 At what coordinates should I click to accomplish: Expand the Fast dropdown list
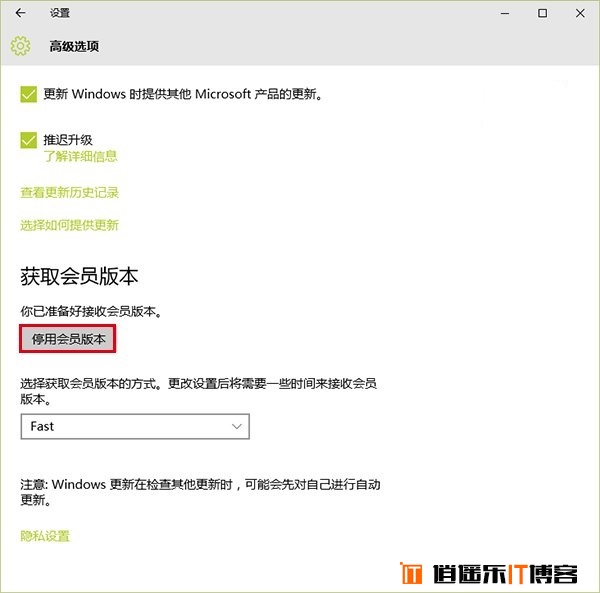[x=135, y=426]
